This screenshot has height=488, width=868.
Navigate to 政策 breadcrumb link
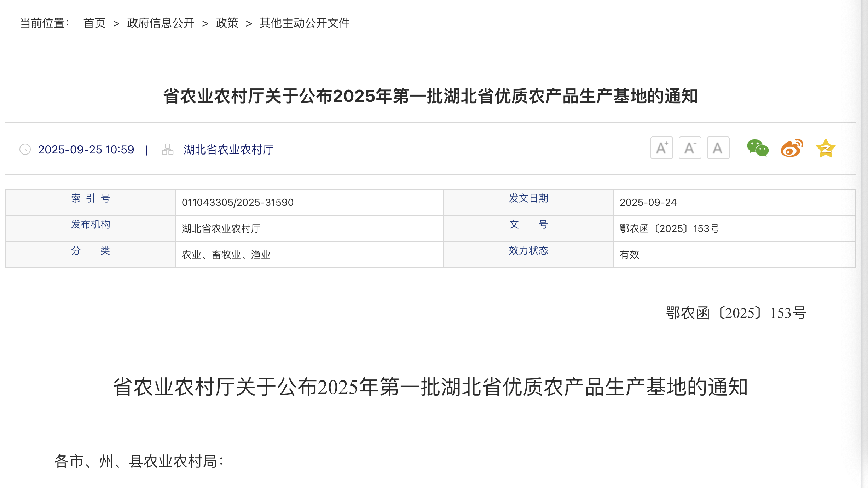pos(227,23)
